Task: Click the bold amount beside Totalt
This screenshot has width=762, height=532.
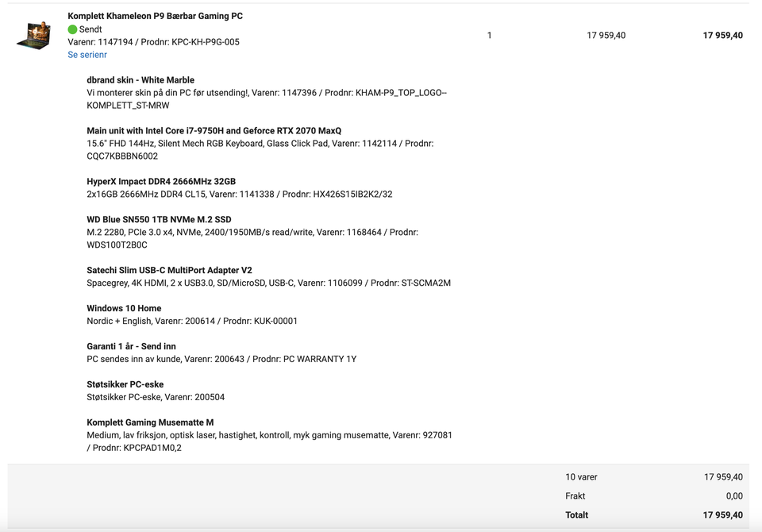Action: pos(722,515)
